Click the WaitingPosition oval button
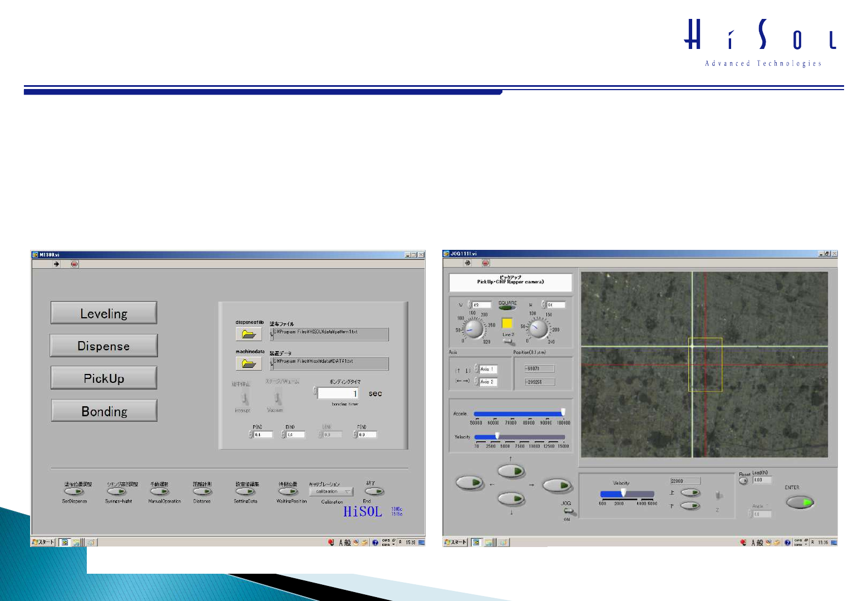Image resolution: width=868 pixels, height=601 pixels. coord(288,491)
